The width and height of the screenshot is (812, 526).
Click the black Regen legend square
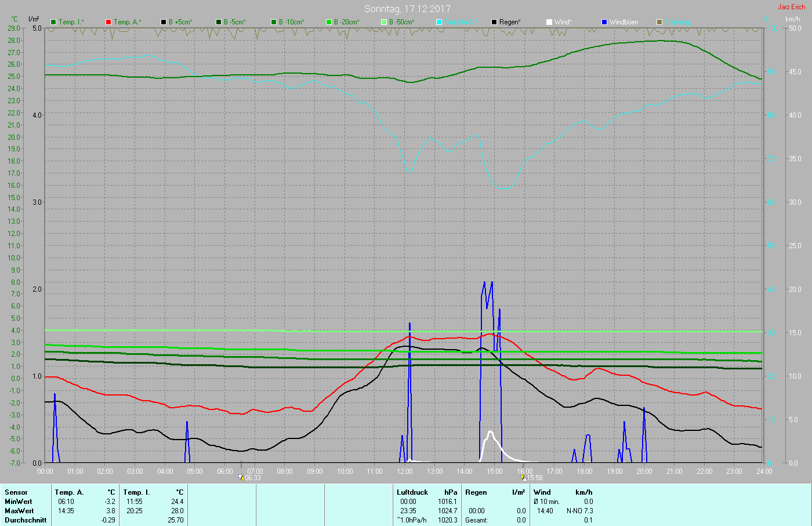coord(494,22)
